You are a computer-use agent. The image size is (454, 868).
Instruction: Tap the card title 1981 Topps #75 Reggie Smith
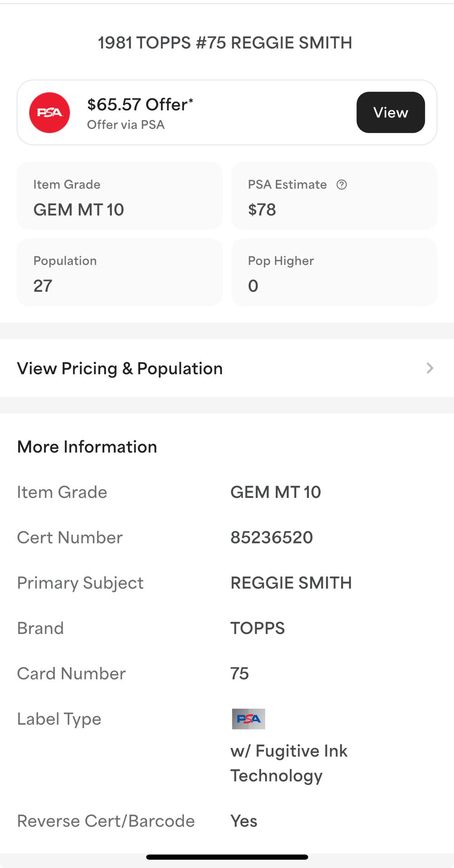[x=225, y=43]
